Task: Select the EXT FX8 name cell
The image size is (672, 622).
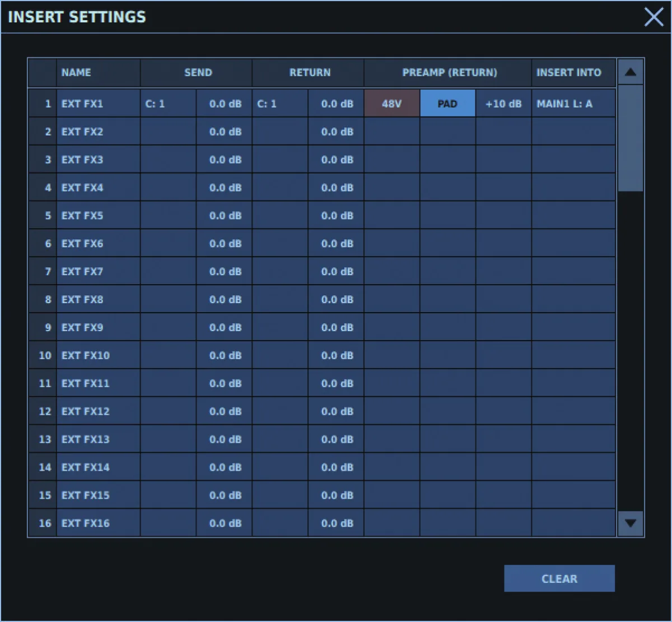Action: tap(98, 299)
